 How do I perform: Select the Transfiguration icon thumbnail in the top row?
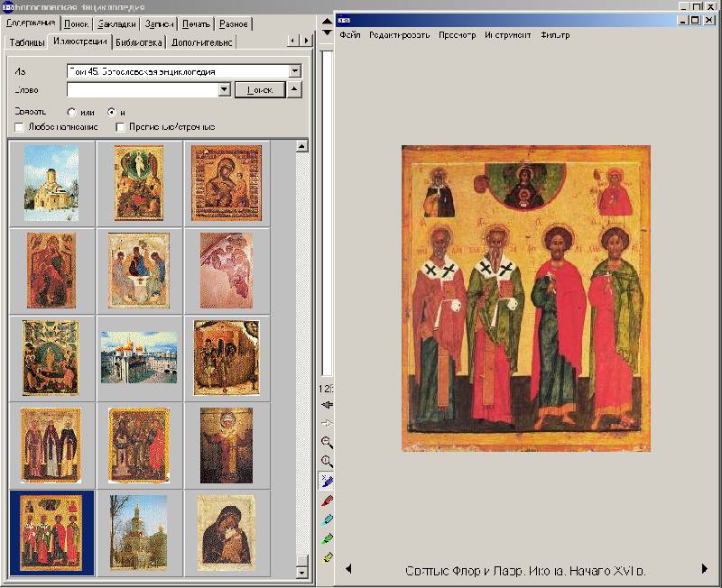[139, 183]
